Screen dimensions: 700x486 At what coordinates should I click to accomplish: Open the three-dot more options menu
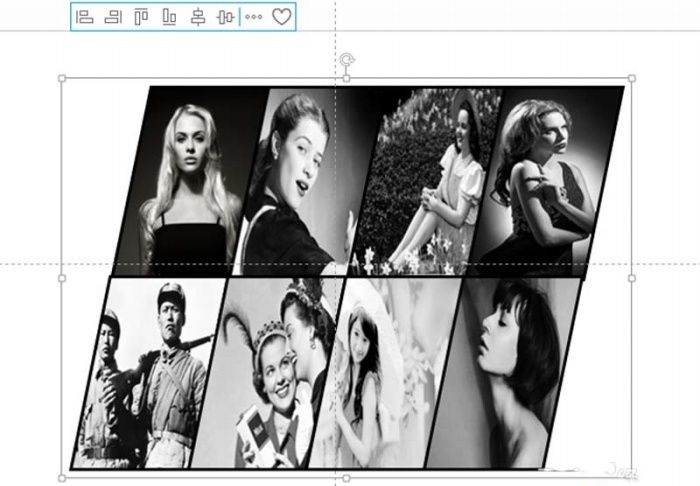254,17
